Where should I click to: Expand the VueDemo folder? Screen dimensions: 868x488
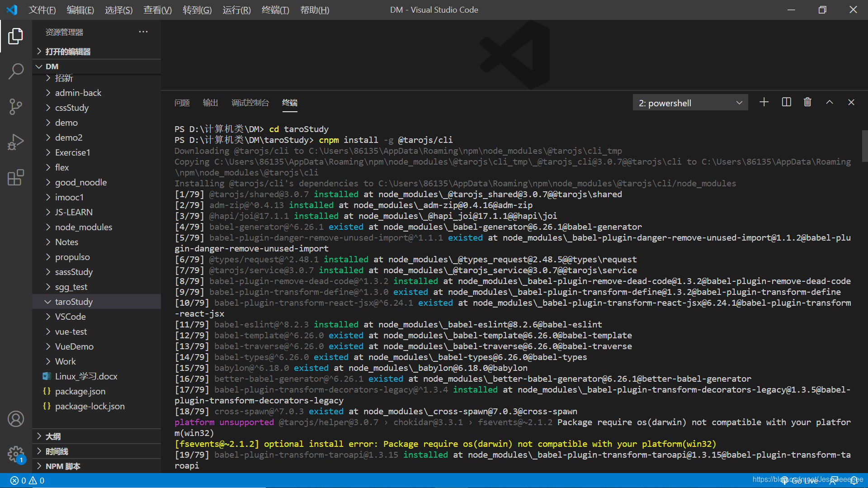(97, 346)
